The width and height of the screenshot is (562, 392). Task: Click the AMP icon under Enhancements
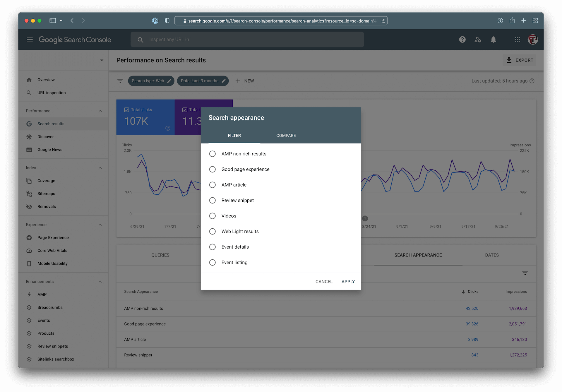pyautogui.click(x=30, y=294)
